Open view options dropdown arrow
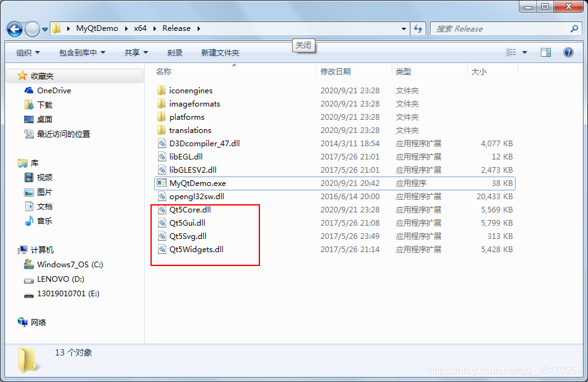The width and height of the screenshot is (588, 382). [x=524, y=52]
